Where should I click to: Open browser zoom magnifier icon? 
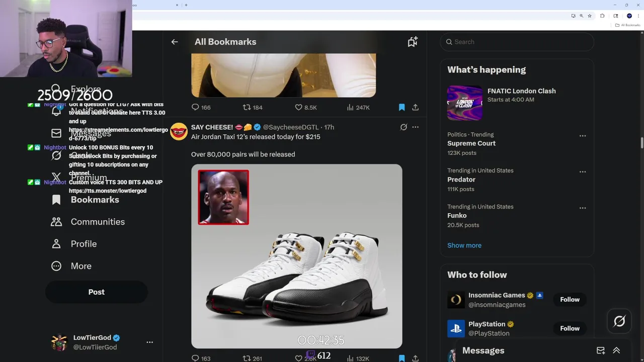(x=582, y=16)
